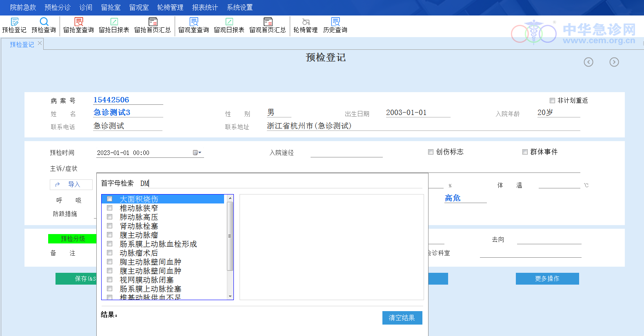Screen dimensions: 644x336
Task: Open the 预检时间 date picker dropdown
Action: point(197,153)
